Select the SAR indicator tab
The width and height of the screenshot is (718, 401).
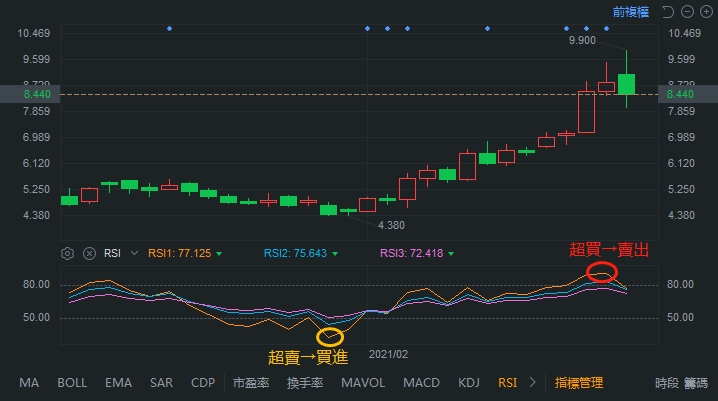(161, 383)
